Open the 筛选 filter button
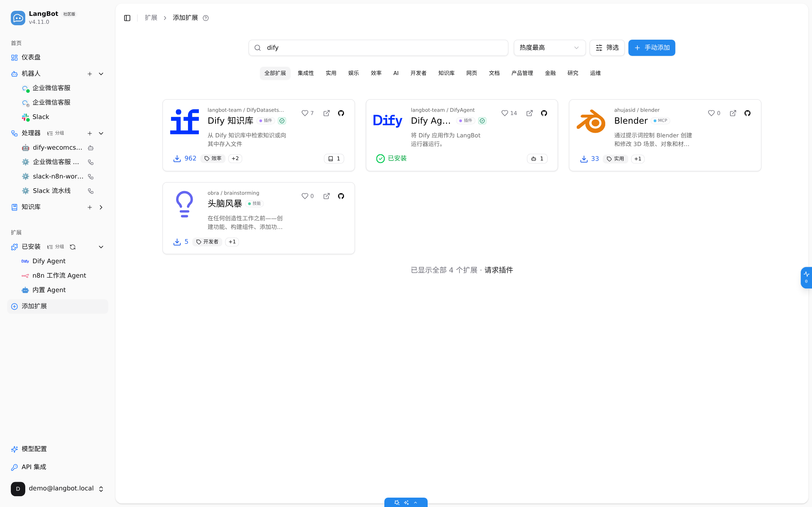 coord(607,48)
